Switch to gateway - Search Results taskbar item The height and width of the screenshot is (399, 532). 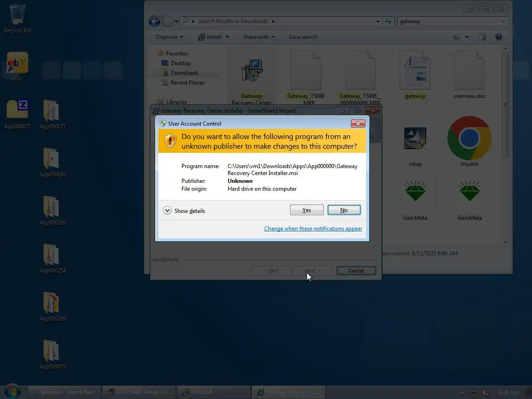pyautogui.click(x=64, y=392)
